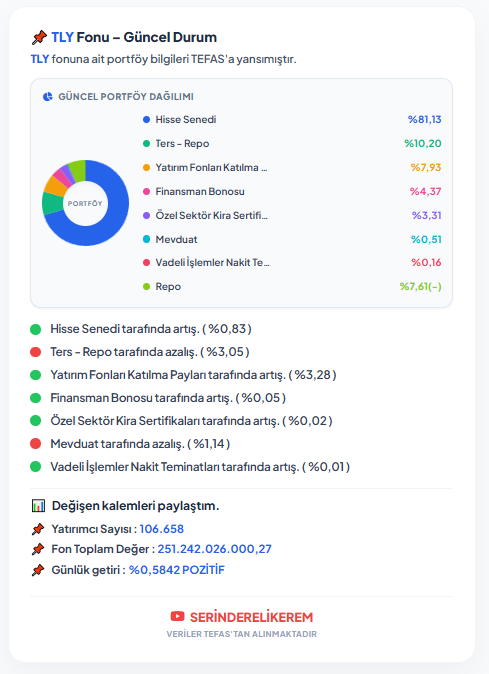
Task: Click the YouTube icon beside SERİNDERELİKEREM
Action: 177,616
